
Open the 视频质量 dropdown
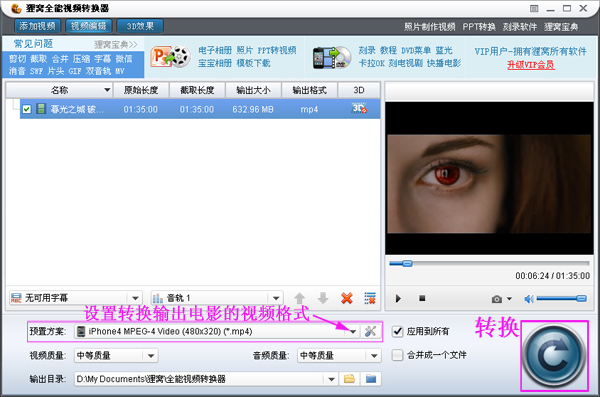pyautogui.click(x=151, y=356)
